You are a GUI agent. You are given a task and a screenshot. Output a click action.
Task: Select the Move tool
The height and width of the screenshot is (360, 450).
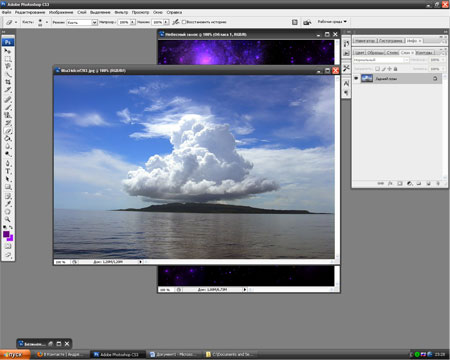(x=8, y=51)
